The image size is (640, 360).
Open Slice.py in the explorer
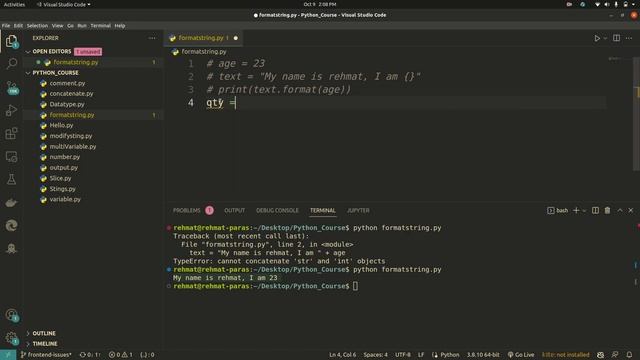pos(60,178)
